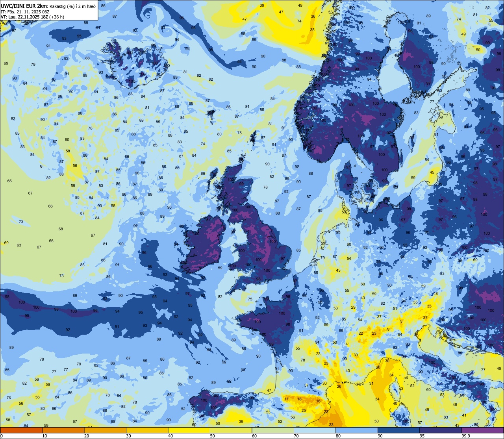The image size is (504, 439).
Task: Click the color bar tick label '40'
Action: tap(170, 436)
